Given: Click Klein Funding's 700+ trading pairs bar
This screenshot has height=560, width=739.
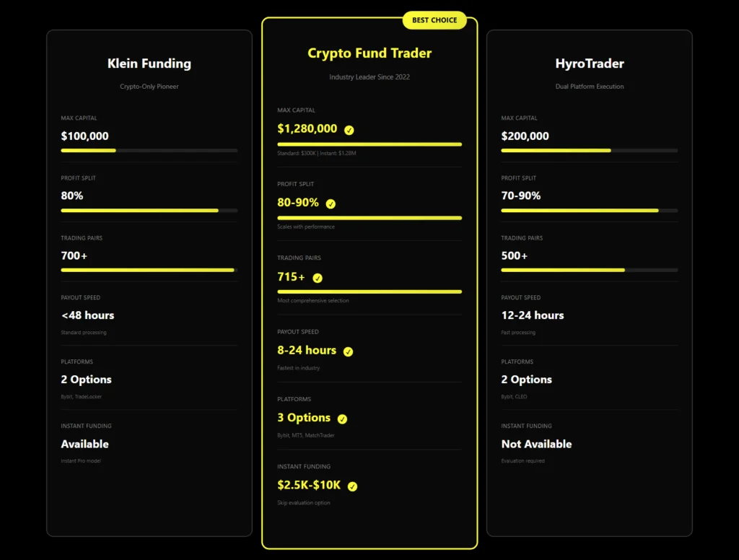Looking at the screenshot, I should [149, 270].
